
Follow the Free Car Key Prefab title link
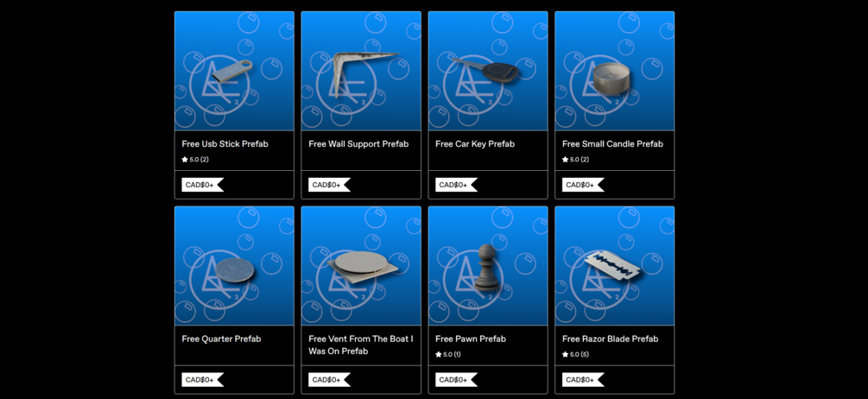(475, 144)
